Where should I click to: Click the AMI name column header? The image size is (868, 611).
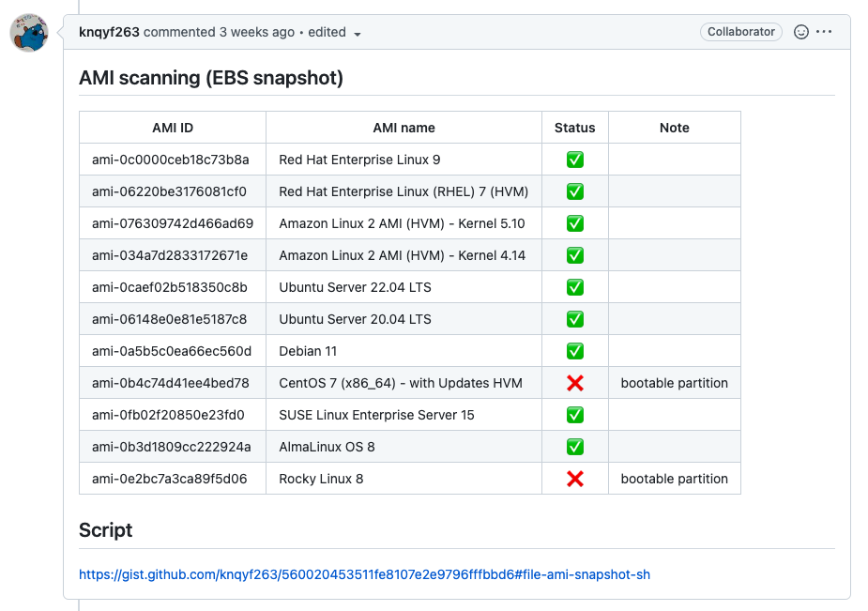404,128
